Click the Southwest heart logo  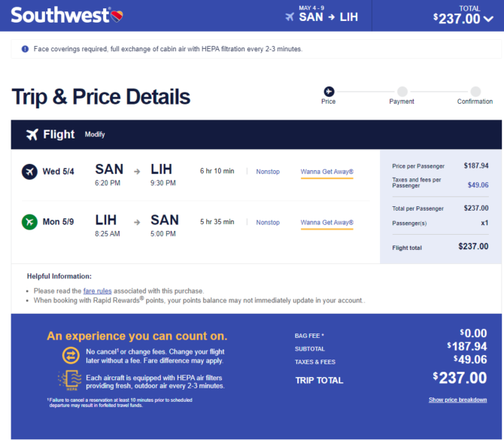pos(117,16)
